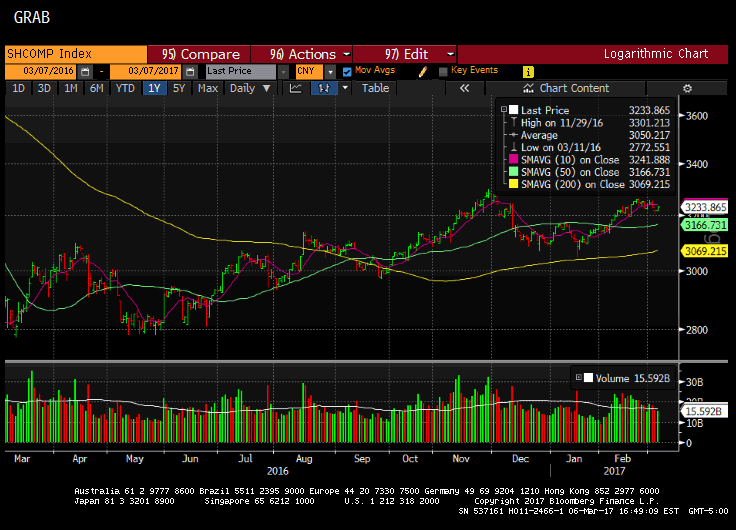Open chart settings gear icon

tap(687, 88)
